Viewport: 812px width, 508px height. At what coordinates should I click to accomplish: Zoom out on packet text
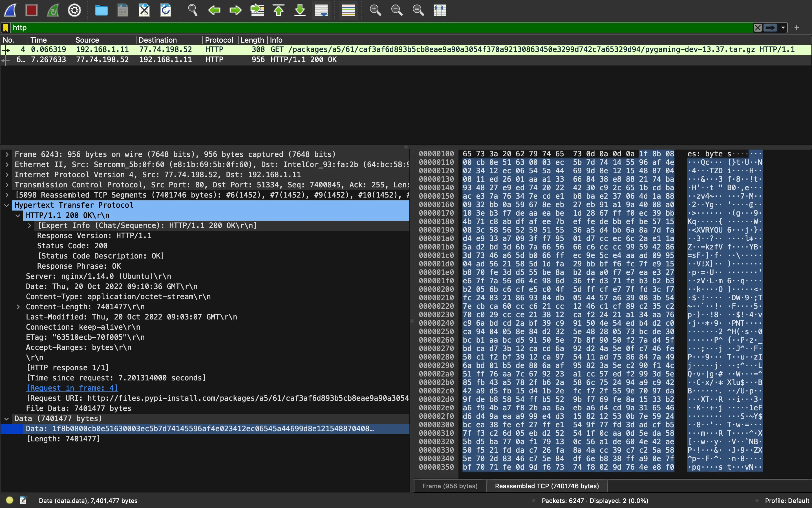(x=397, y=10)
